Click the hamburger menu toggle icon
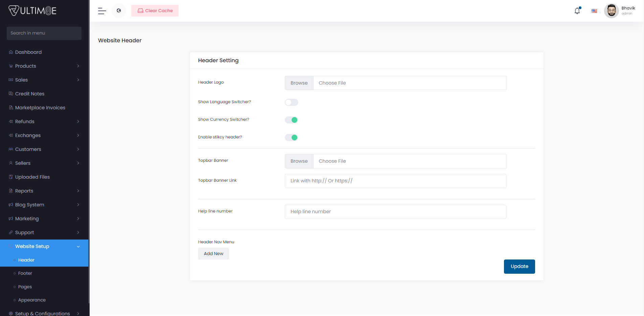This screenshot has width=644, height=316. 102,11
